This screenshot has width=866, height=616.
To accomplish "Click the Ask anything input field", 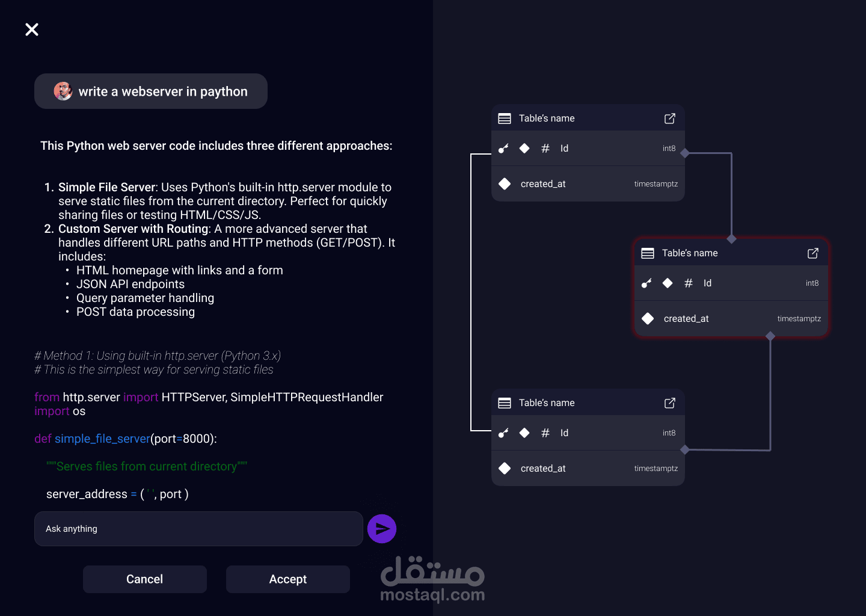I will pyautogui.click(x=198, y=529).
